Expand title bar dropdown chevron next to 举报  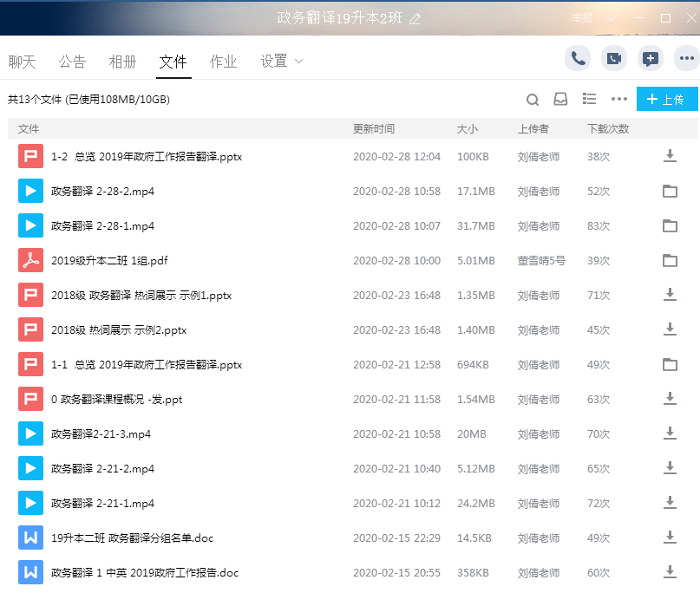(612, 18)
